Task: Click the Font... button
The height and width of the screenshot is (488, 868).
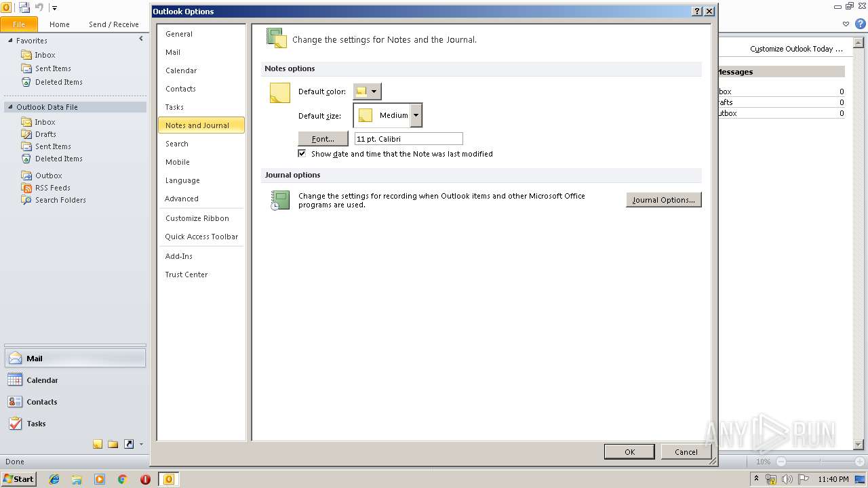Action: pos(323,139)
